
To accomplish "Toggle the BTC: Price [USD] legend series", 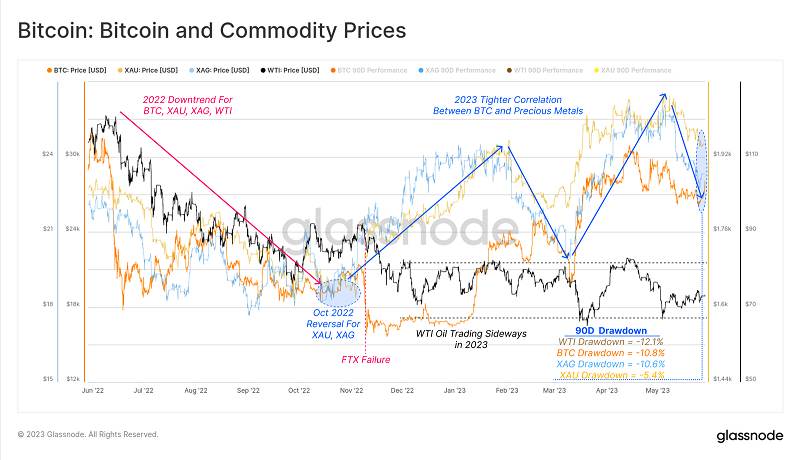I will point(77,70).
